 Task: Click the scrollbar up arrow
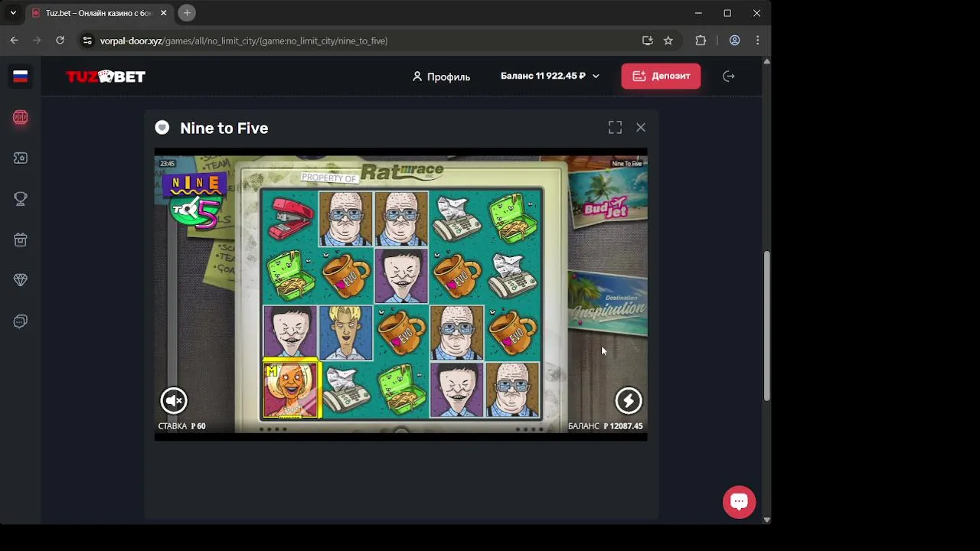(766, 61)
